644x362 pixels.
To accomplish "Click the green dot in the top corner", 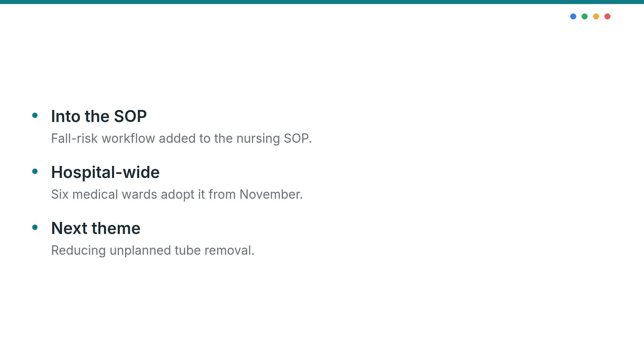I will 585,16.
